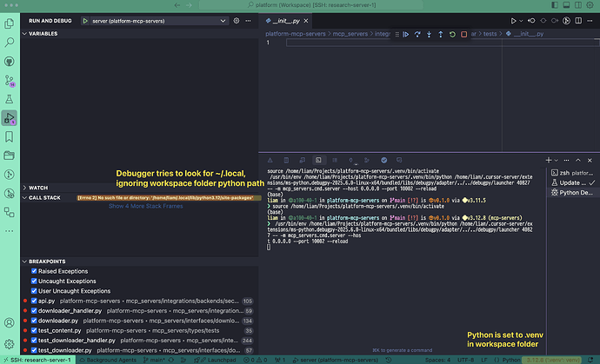
Task: Continue execution in debug toolbar
Action: pos(406,35)
